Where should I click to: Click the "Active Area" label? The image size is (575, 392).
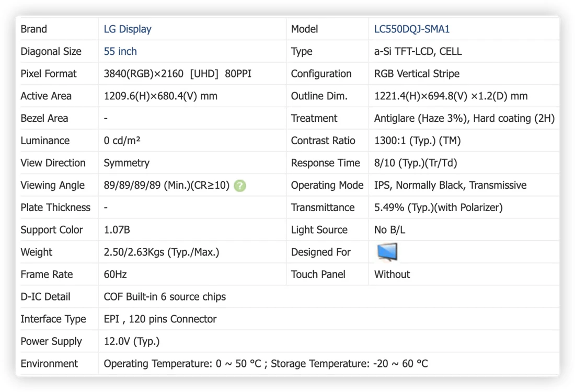[x=46, y=96]
